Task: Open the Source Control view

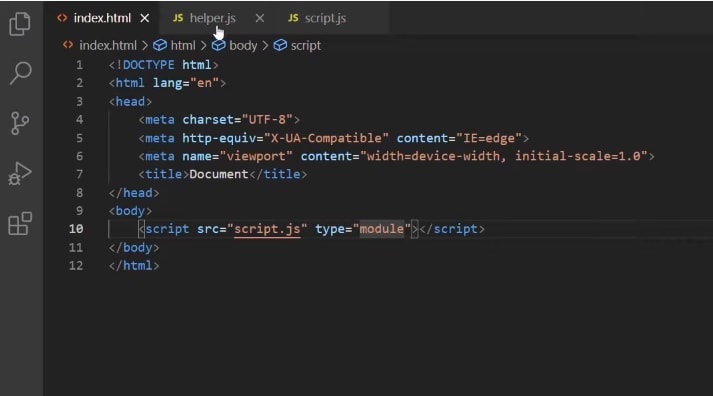Action: [20, 123]
